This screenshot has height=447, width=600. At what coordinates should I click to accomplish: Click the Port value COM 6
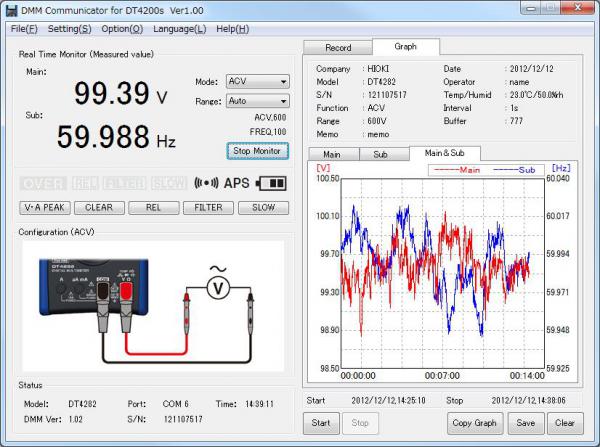pos(176,404)
